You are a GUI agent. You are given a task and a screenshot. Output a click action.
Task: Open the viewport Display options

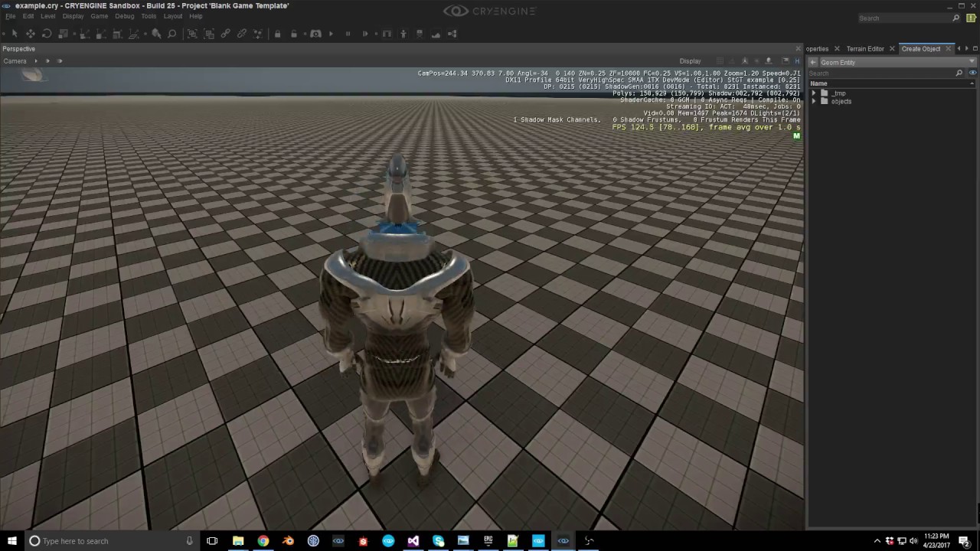point(690,61)
